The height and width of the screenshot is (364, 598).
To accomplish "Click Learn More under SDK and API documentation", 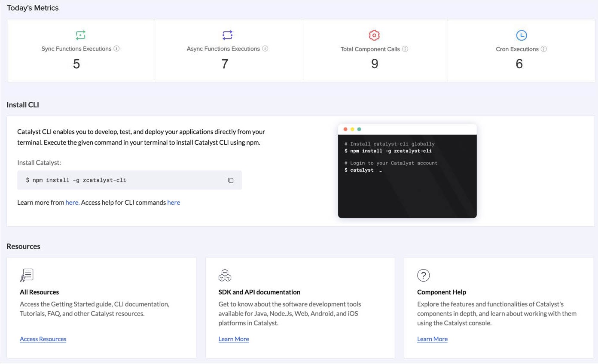I will click(234, 339).
